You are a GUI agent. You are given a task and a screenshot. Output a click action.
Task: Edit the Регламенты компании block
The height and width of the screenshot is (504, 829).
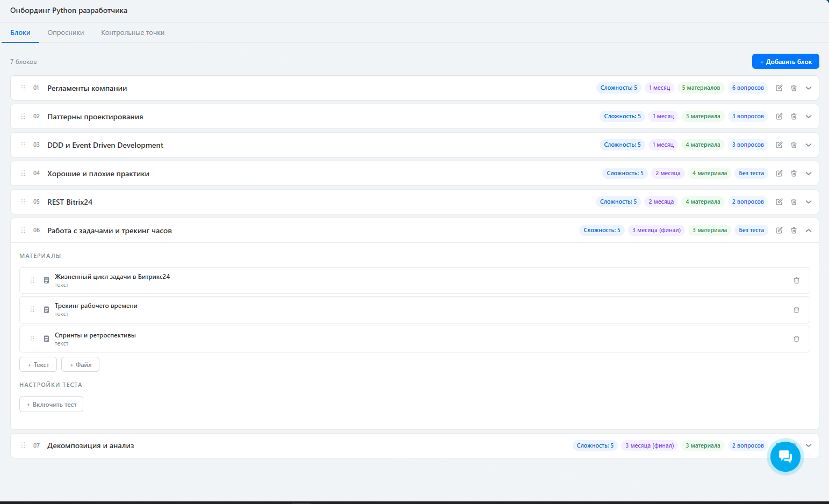(x=779, y=88)
